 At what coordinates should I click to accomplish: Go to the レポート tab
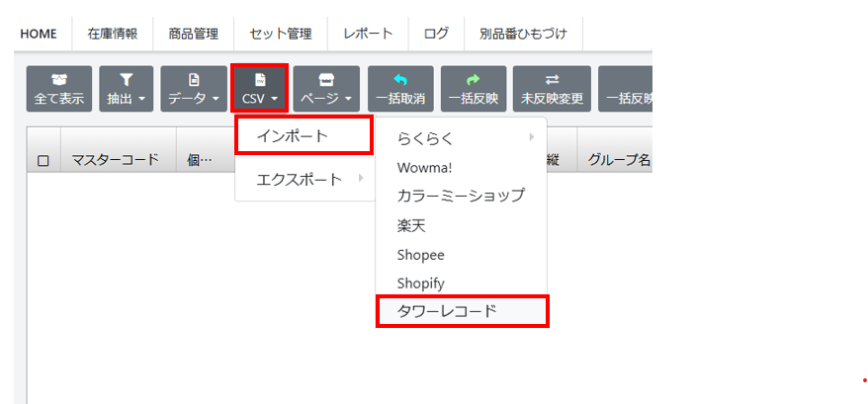pyautogui.click(x=368, y=33)
